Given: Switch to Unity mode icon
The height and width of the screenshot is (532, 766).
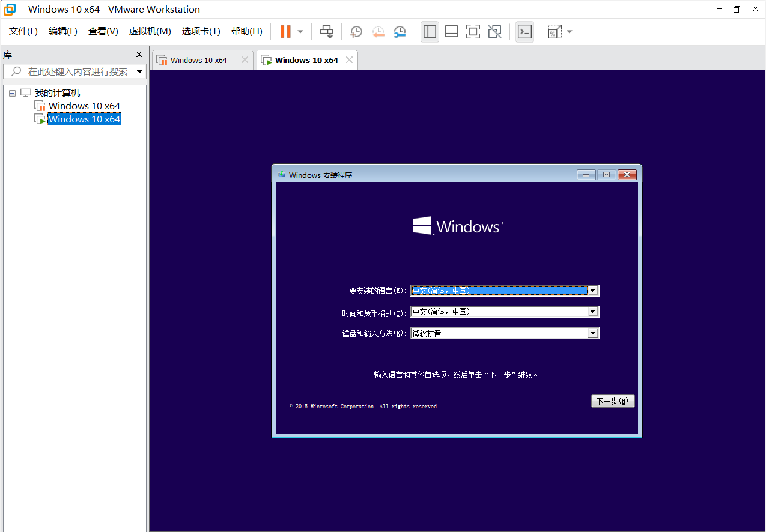Looking at the screenshot, I should tap(495, 32).
